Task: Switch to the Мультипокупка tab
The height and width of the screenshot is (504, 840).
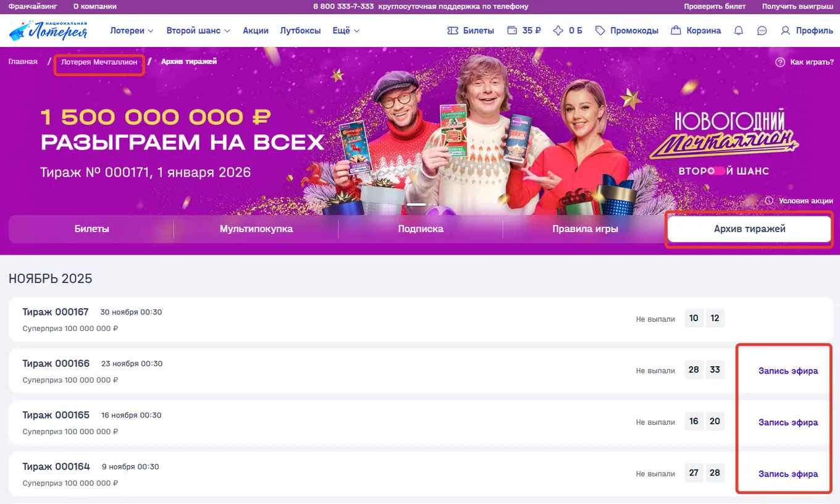Action: 256,229
